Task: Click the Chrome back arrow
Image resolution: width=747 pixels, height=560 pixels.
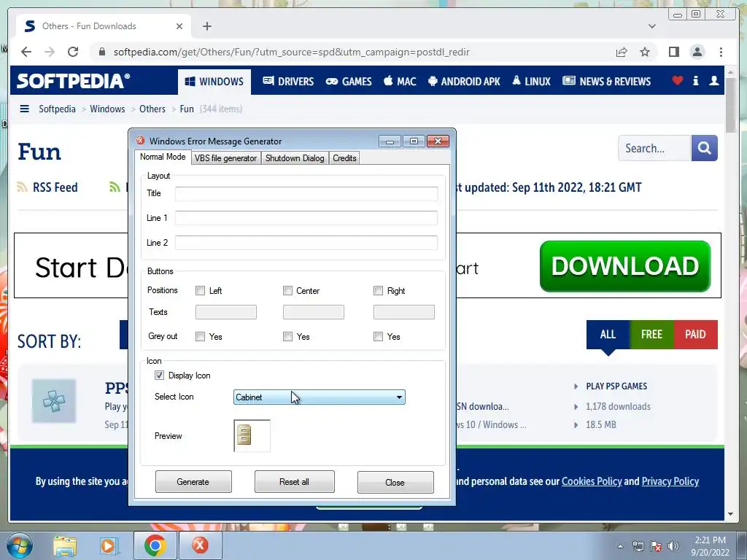Action: (x=26, y=52)
